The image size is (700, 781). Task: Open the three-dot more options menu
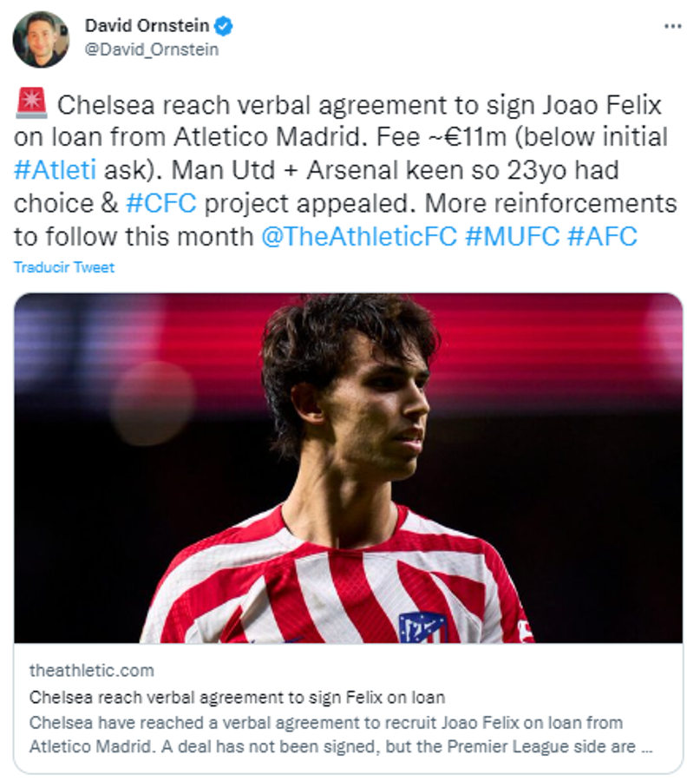[x=672, y=27]
